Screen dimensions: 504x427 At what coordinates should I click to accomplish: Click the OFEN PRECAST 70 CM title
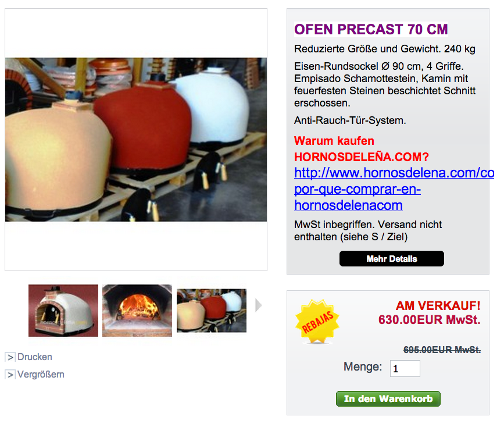pyautogui.click(x=371, y=29)
